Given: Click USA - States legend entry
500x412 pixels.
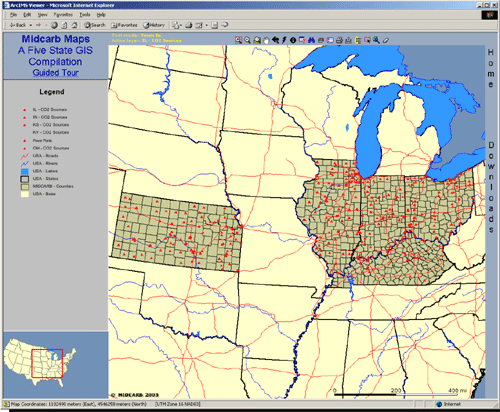Looking at the screenshot, I should tap(45, 179).
